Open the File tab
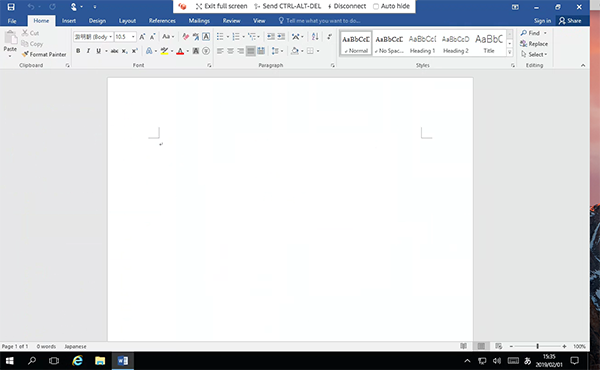The height and width of the screenshot is (370, 600). click(x=12, y=21)
